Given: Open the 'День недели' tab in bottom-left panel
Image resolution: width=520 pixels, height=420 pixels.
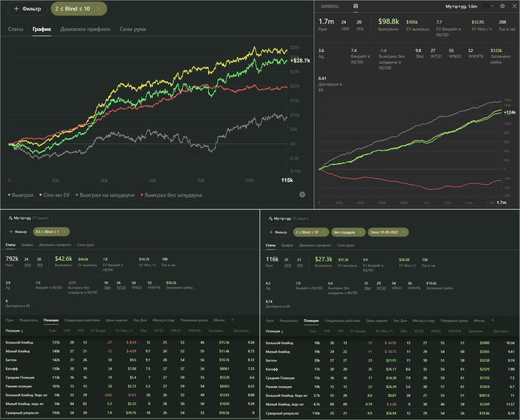Looking at the screenshot, I should coord(117,320).
